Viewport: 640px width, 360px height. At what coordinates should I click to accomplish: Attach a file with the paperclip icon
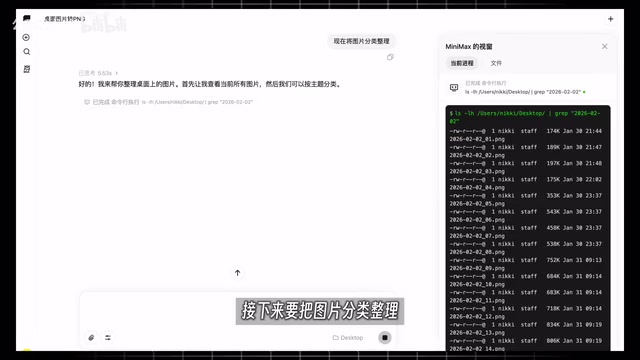[x=91, y=338]
